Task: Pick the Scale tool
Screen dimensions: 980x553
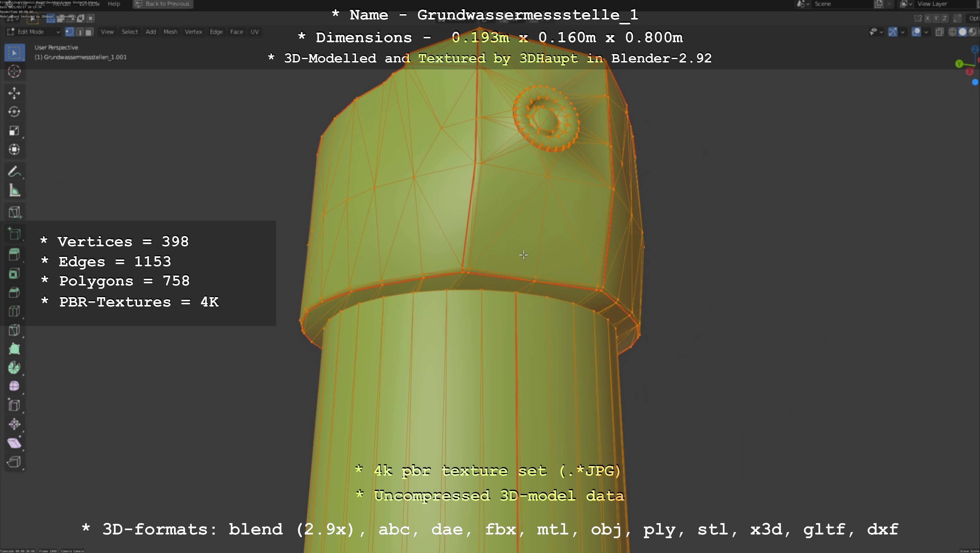Action: [14, 131]
